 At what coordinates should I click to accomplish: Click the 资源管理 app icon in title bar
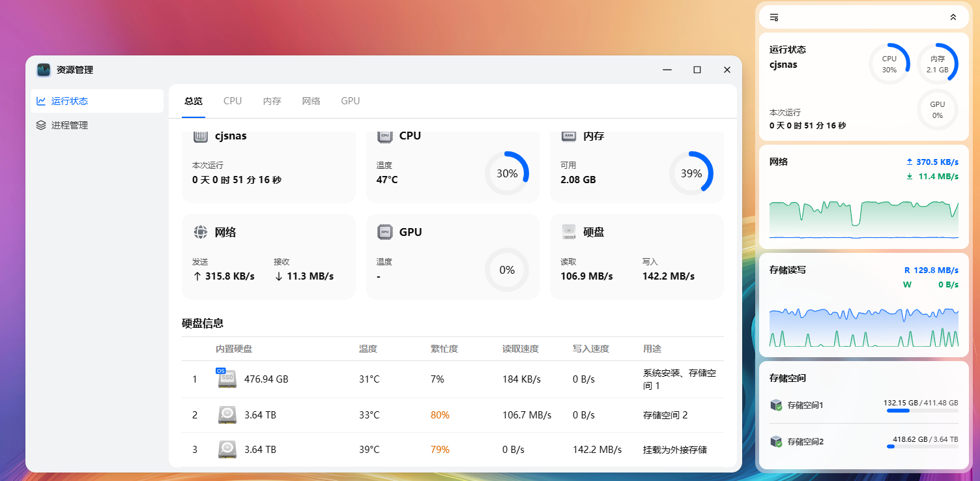[x=43, y=70]
